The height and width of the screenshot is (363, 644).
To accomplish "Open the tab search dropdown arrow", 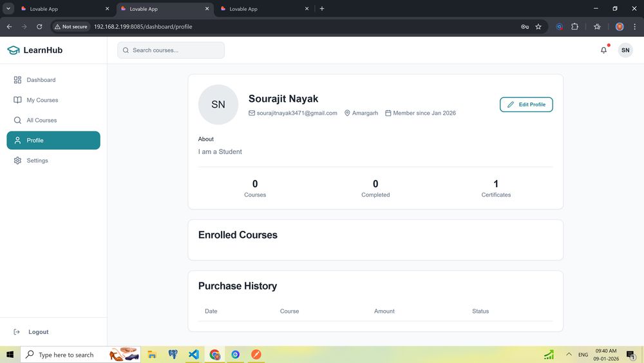I will [8, 8].
